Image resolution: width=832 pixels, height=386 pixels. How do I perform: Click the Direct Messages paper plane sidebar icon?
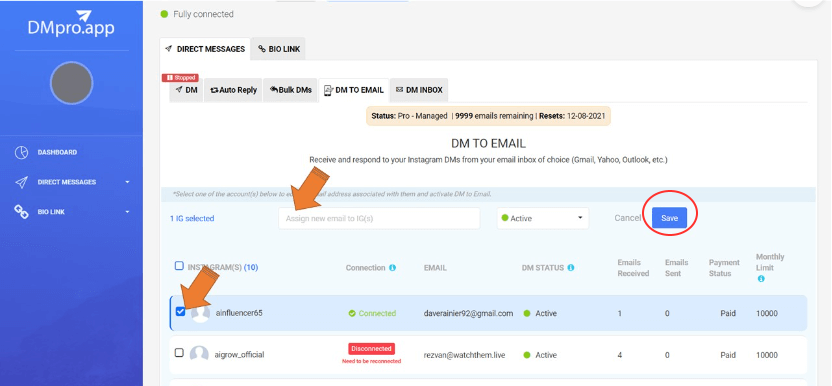21,182
